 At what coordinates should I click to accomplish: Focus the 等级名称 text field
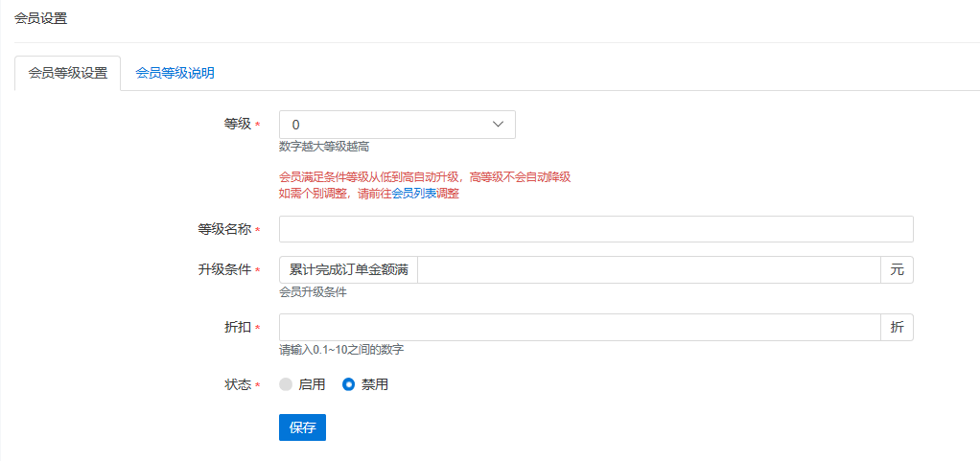tap(595, 229)
